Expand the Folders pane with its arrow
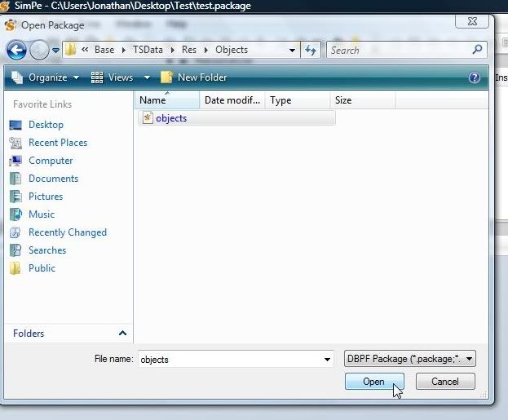The height and width of the screenshot is (420, 508). coord(122,334)
